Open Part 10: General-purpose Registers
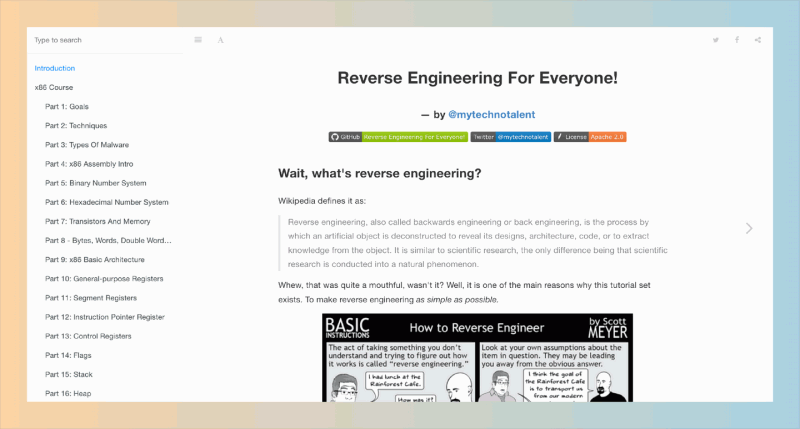Image resolution: width=800 pixels, height=429 pixels. click(x=104, y=279)
